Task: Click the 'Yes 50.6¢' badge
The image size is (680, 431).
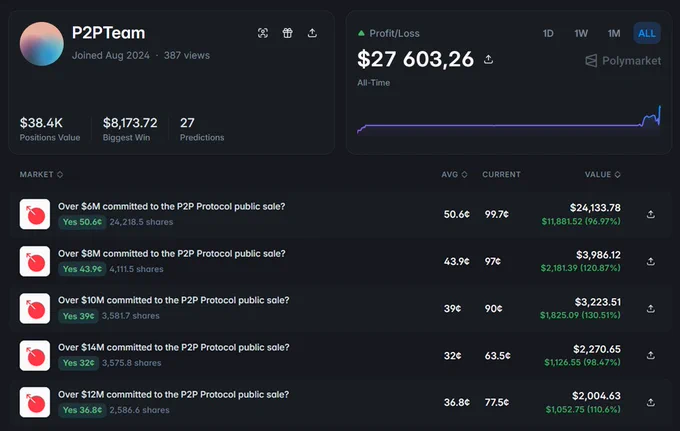Action: click(82, 222)
